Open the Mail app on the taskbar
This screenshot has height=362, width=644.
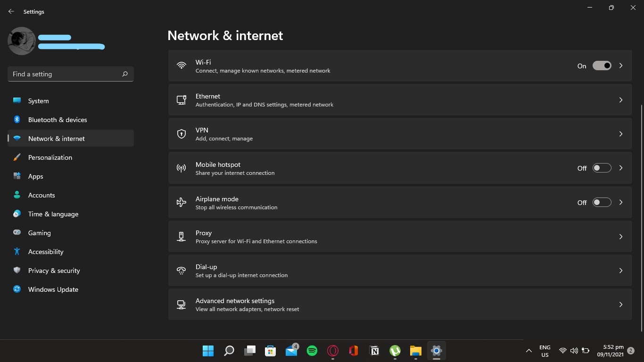(291, 351)
